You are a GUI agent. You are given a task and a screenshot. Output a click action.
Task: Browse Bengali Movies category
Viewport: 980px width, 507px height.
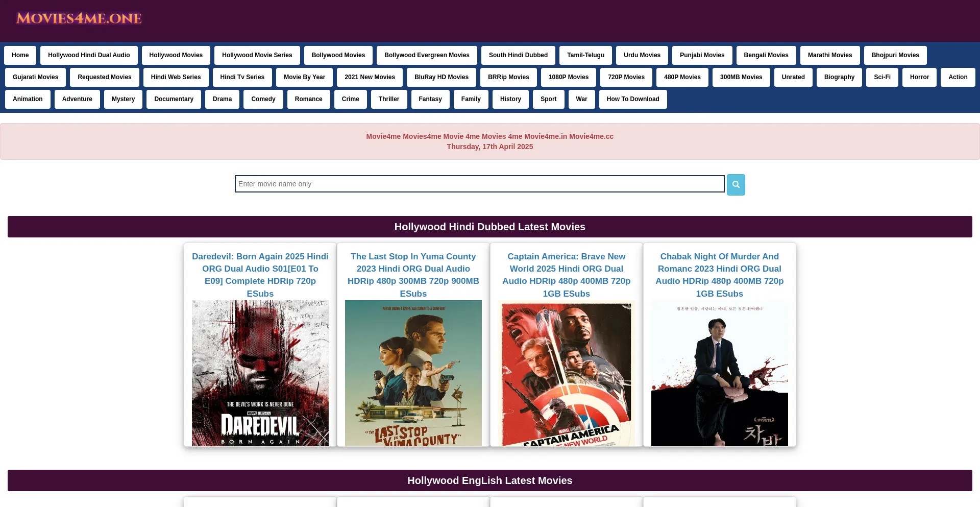click(766, 55)
